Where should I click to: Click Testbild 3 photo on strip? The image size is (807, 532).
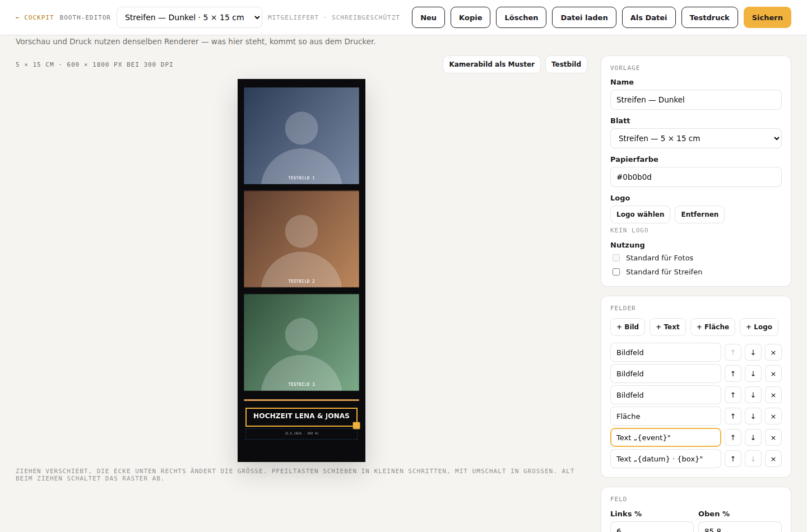tap(302, 342)
